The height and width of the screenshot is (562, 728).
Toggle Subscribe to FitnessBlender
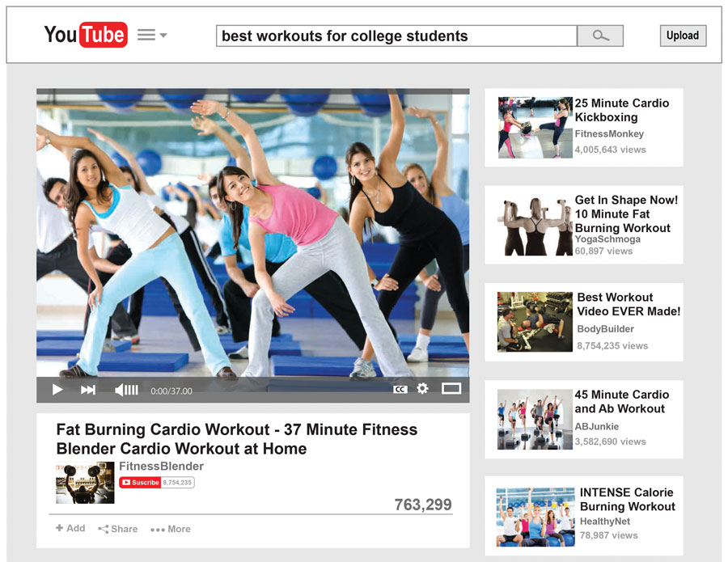(x=139, y=482)
